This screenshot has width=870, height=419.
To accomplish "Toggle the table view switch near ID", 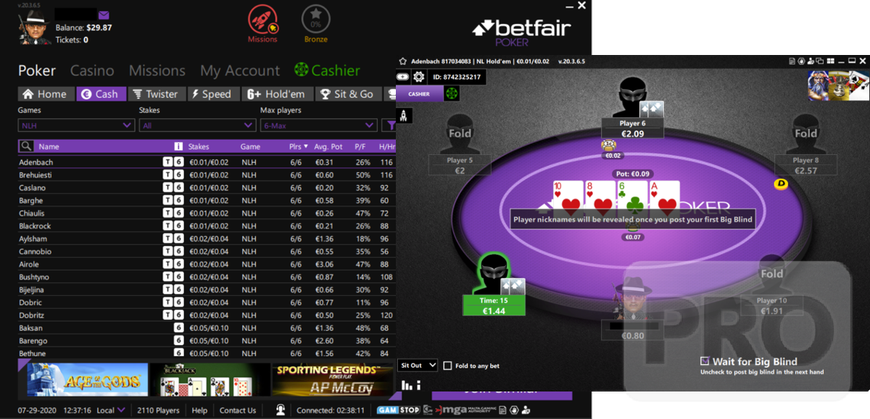I will point(402,77).
